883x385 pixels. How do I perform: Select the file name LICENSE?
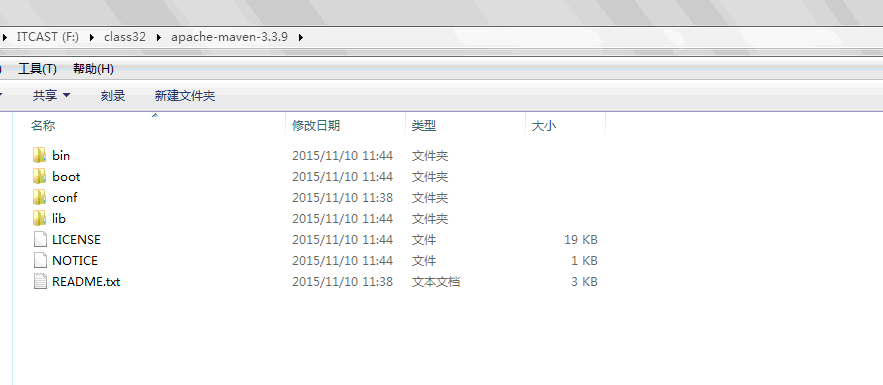click(76, 240)
